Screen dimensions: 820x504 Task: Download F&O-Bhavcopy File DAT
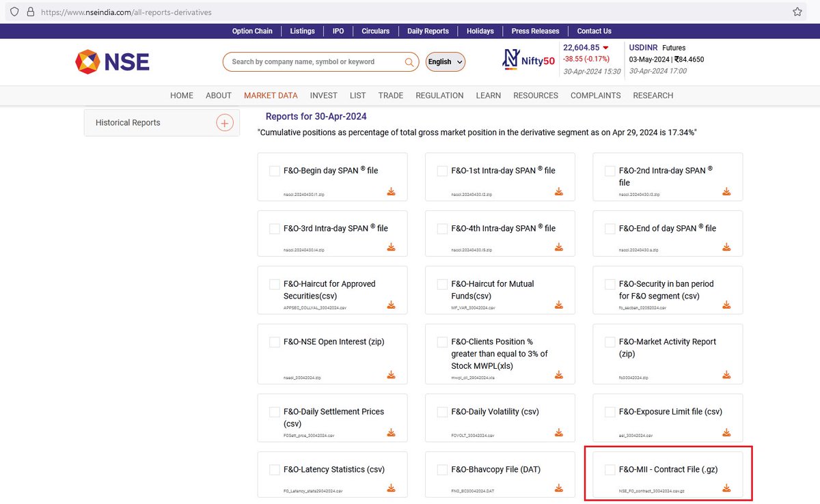(x=559, y=488)
